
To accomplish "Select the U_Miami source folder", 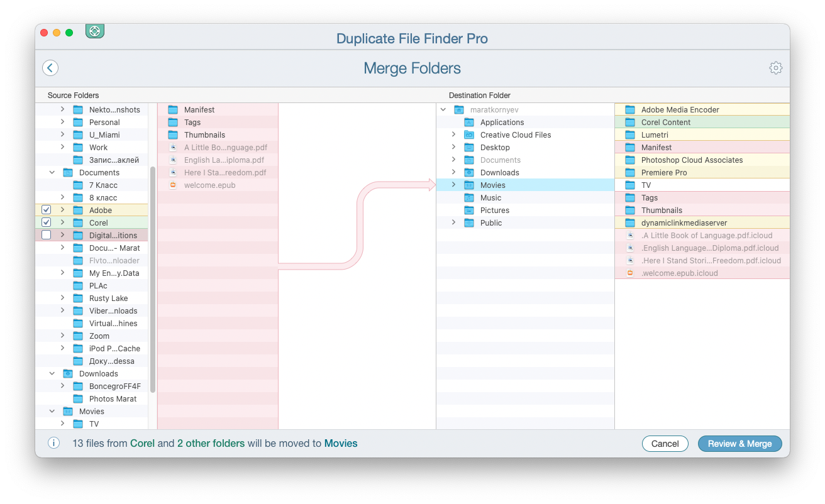I will point(92,134).
